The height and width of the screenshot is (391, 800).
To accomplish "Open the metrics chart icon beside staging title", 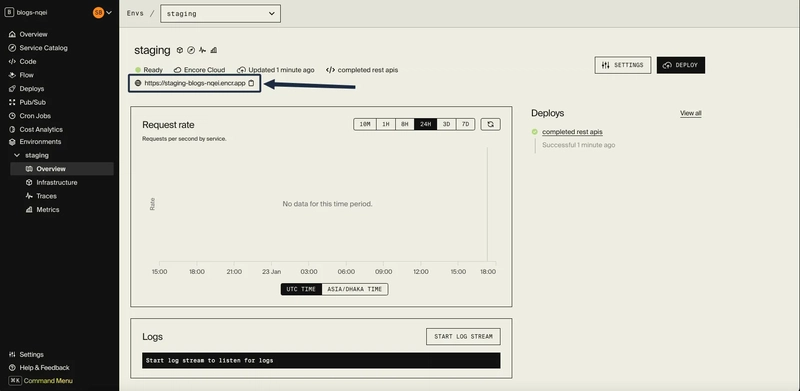I will point(214,50).
